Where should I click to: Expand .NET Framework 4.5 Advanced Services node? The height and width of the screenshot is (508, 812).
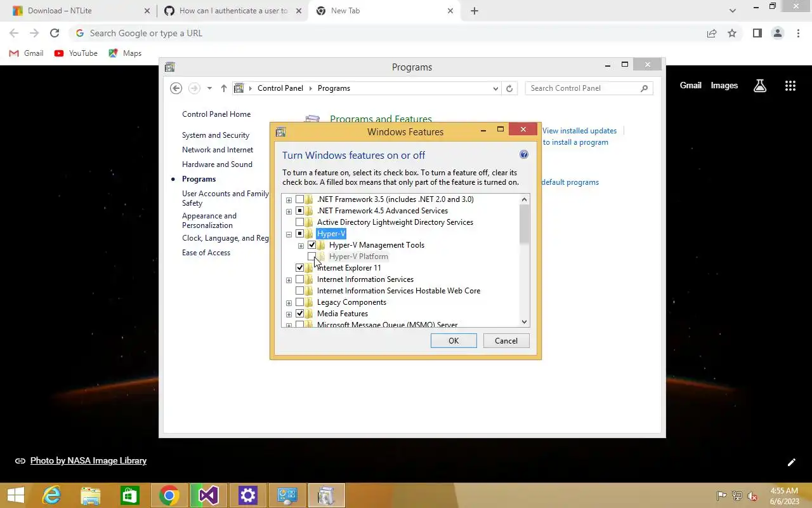coord(289,211)
